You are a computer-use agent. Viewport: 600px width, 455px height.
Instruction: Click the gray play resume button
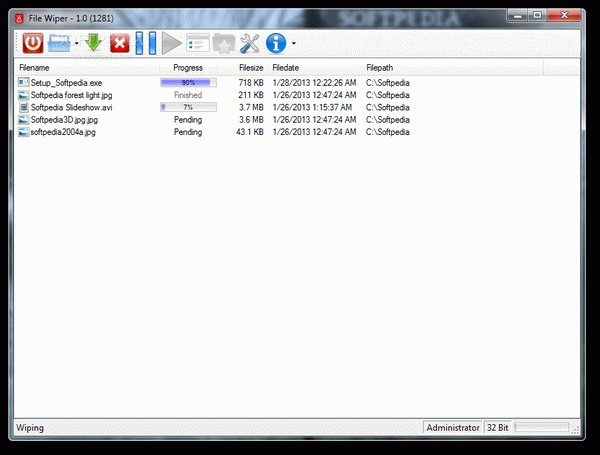[x=171, y=43]
